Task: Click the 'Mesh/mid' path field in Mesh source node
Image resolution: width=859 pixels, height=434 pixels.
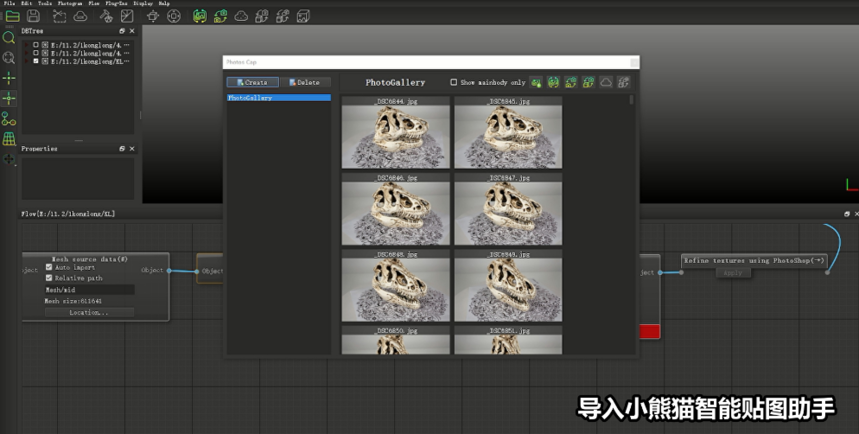Action: point(89,289)
